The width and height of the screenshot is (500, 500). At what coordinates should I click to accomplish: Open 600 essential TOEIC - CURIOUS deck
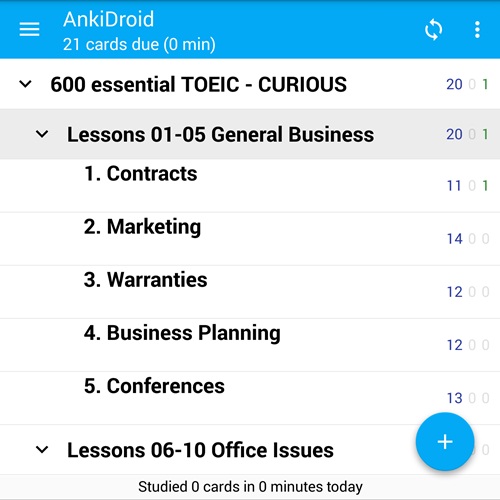click(250, 84)
